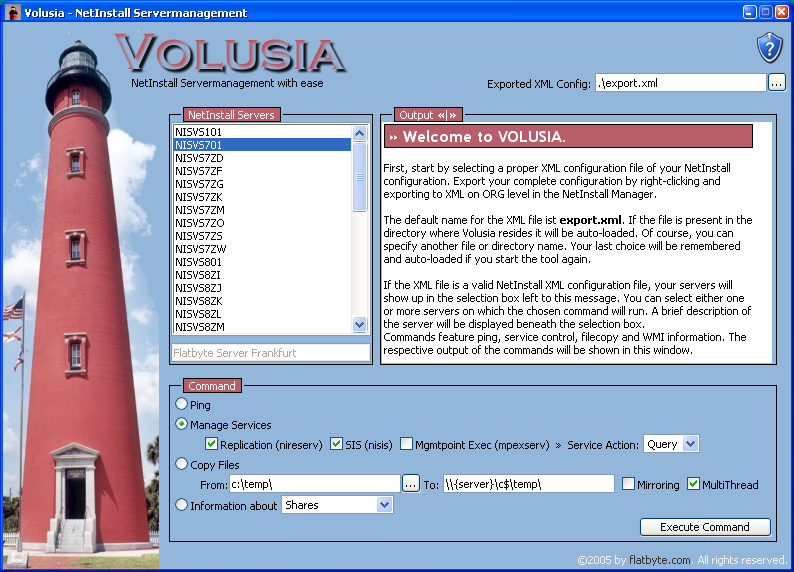The width and height of the screenshot is (794, 572).
Task: Select server NISVS7ZD
Action: (262, 158)
